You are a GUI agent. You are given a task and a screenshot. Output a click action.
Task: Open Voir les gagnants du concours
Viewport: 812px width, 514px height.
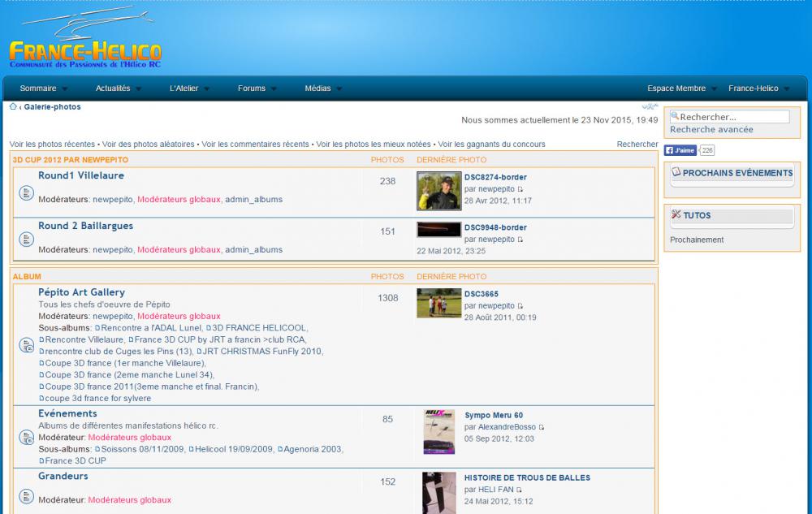(x=491, y=145)
